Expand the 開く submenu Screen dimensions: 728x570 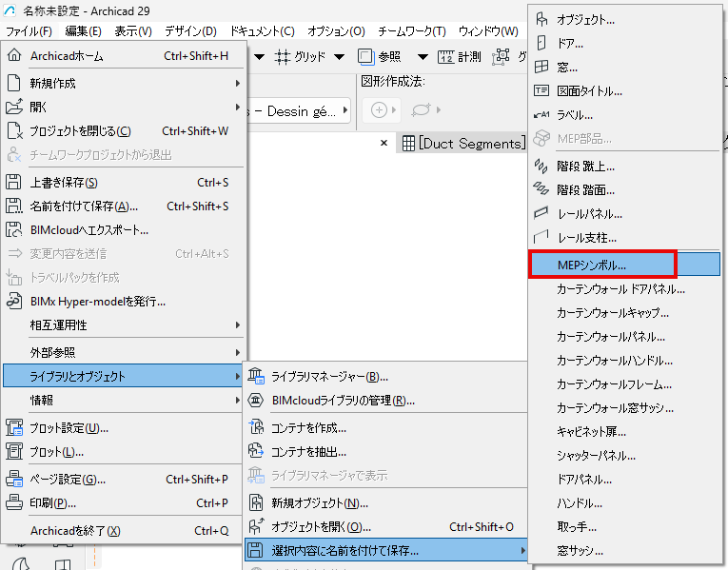237,107
